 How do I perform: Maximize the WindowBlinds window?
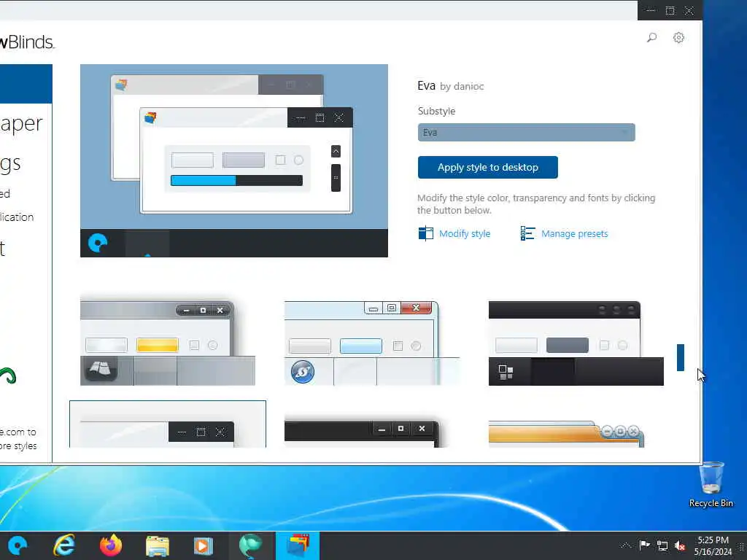(670, 10)
